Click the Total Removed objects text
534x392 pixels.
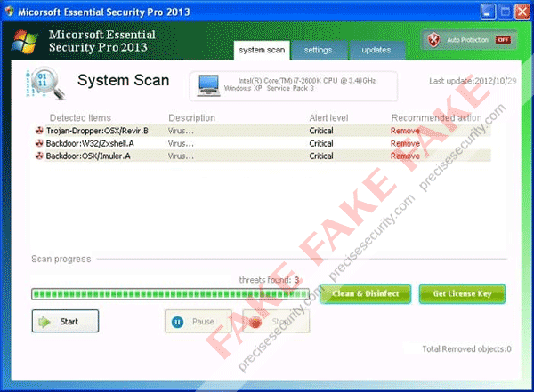click(x=466, y=349)
